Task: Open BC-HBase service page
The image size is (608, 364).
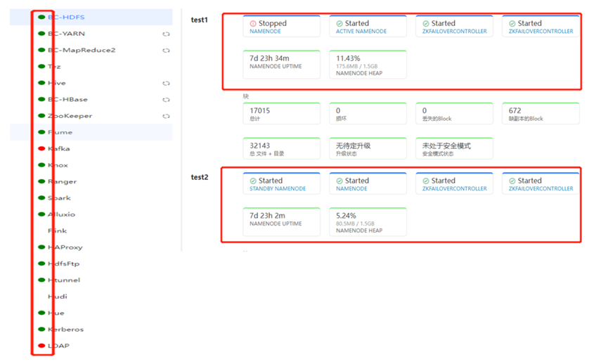Action: tap(67, 99)
